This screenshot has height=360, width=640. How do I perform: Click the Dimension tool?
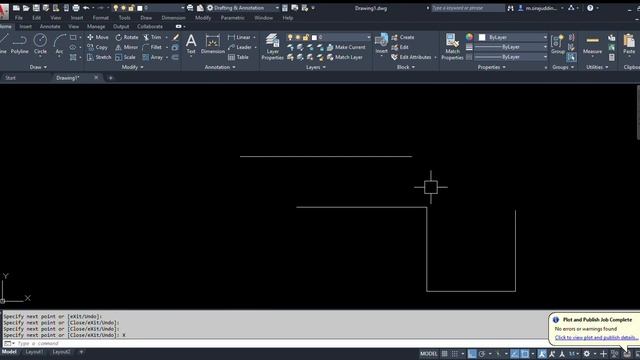213,44
